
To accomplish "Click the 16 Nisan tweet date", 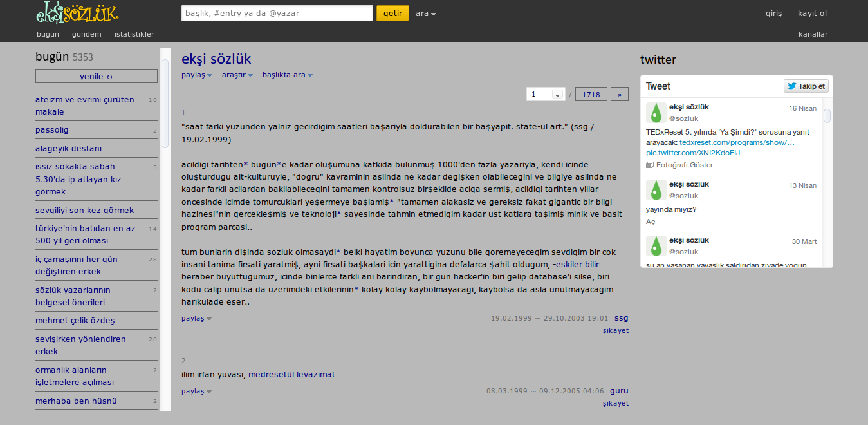I will point(803,108).
